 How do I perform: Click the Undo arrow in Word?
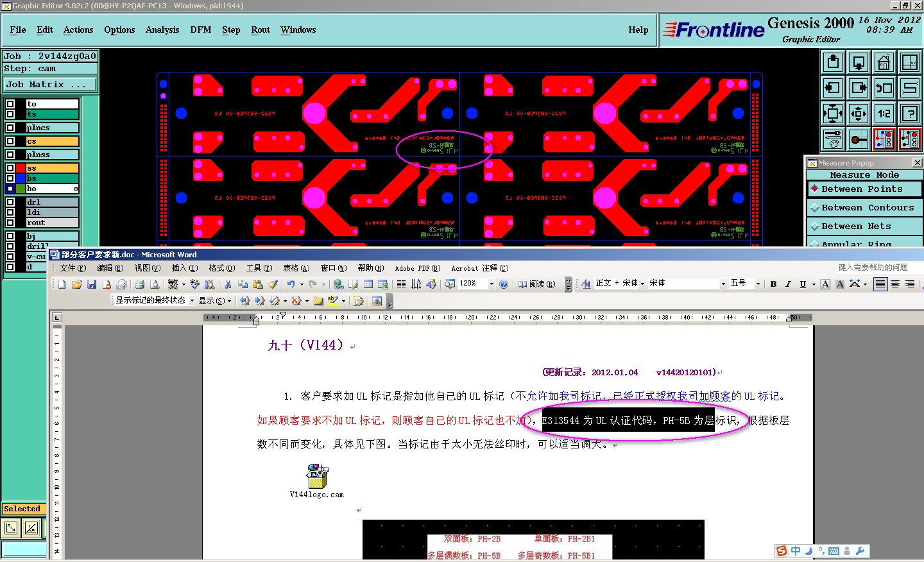coord(291,284)
